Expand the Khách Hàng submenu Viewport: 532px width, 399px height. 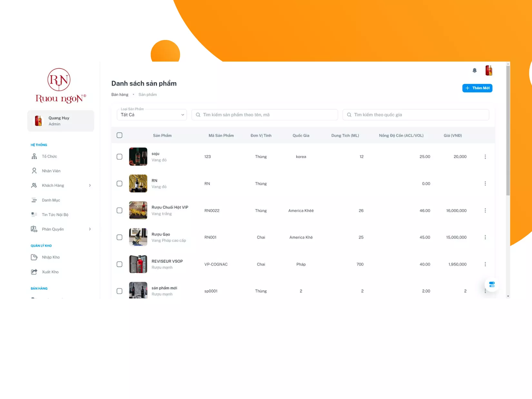click(x=90, y=185)
